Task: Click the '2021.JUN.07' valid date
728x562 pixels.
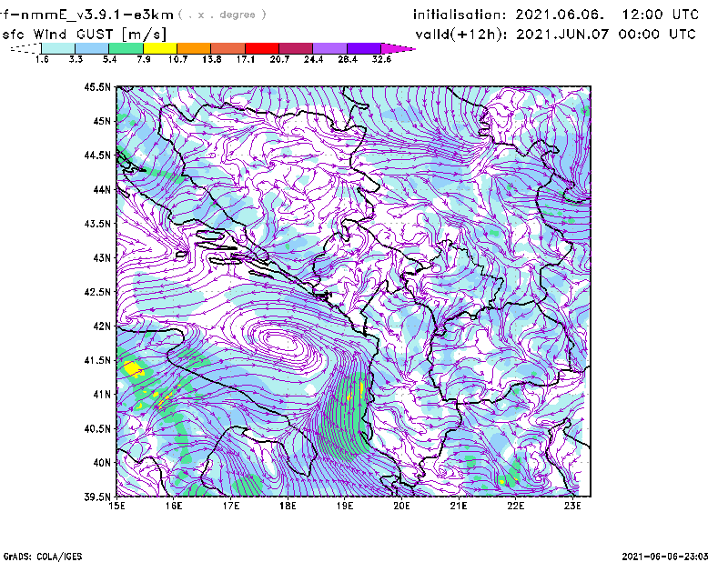Action: coord(562,35)
